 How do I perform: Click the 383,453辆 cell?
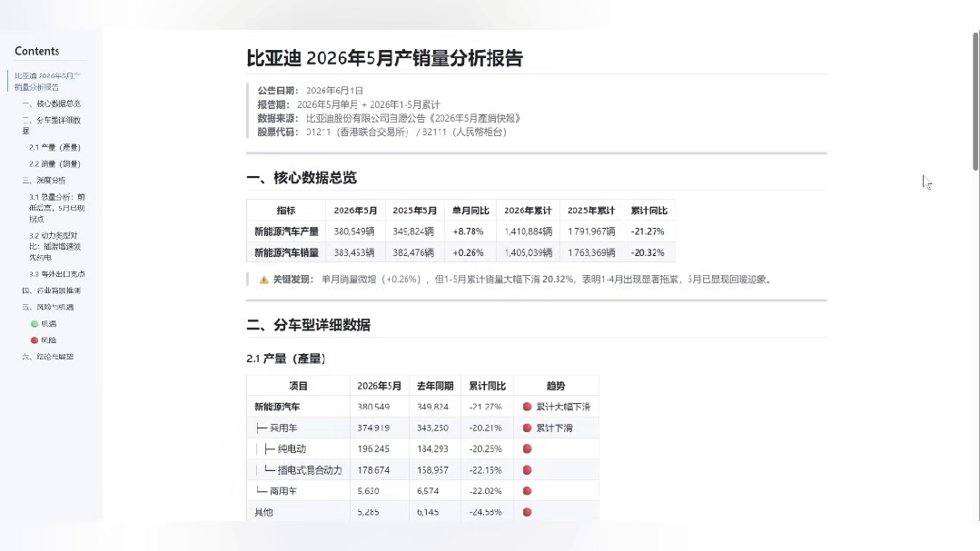coord(353,252)
